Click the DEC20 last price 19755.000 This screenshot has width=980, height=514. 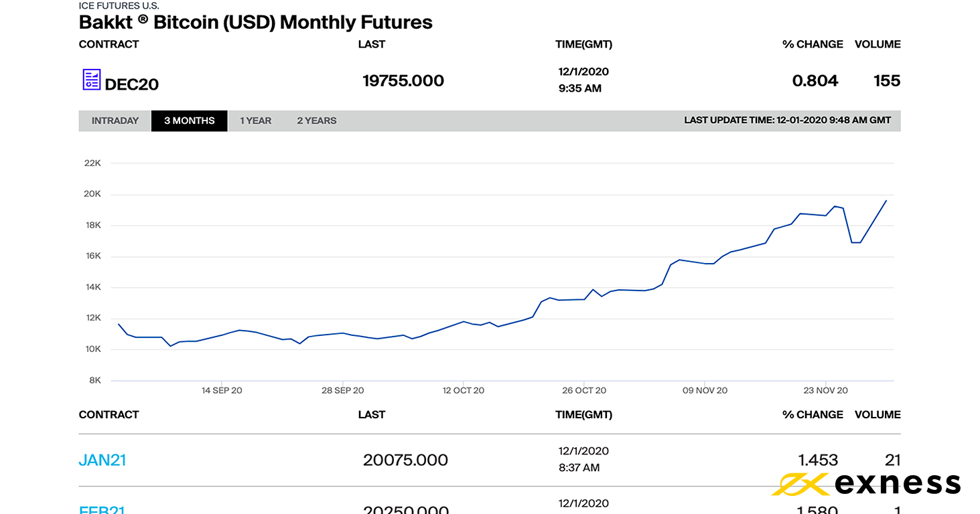pos(403,81)
